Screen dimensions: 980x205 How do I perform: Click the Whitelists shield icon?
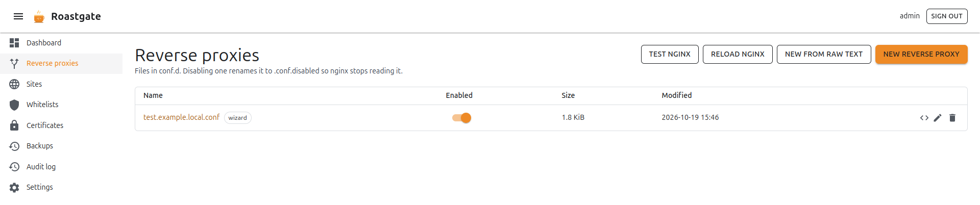(14, 105)
